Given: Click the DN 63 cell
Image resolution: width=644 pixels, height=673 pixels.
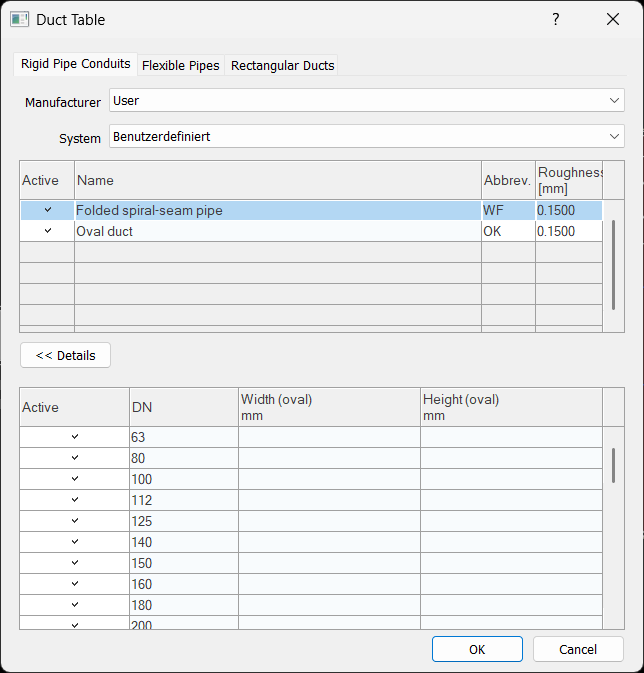Looking at the screenshot, I should point(184,437).
